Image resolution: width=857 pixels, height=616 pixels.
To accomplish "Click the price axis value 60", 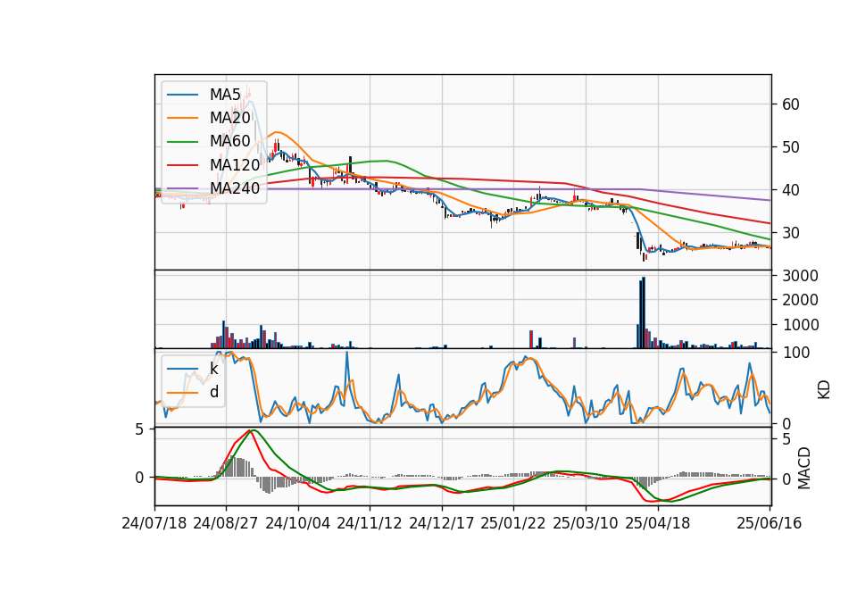I will point(790,104).
